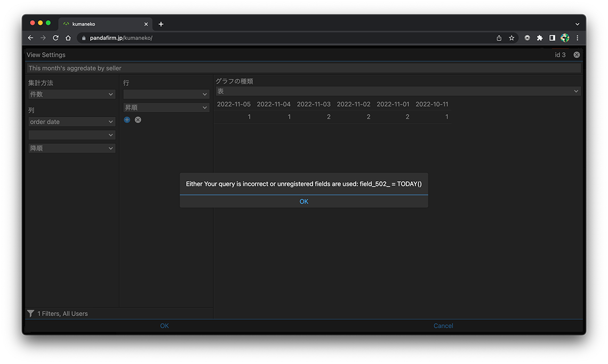Viewport: 608px width, 364px height.
Task: Open the Chrome three-dot menu
Action: tap(577, 38)
